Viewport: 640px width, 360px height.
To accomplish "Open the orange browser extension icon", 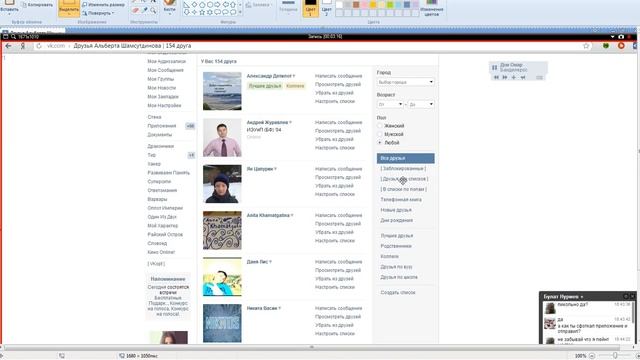I will pos(621,46).
